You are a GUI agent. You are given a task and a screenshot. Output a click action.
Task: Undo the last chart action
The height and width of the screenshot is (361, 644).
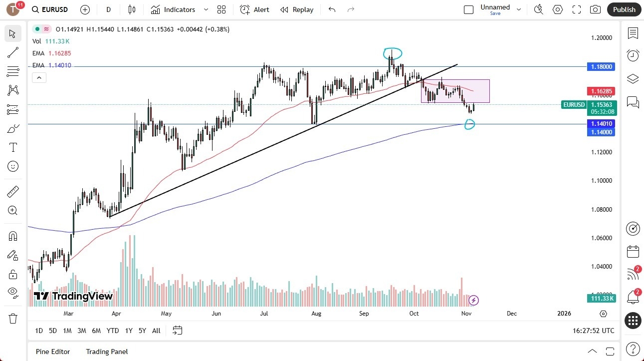click(331, 9)
